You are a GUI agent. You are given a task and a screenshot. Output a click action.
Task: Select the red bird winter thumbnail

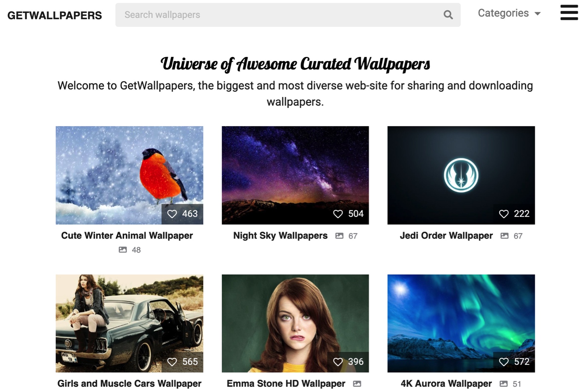(x=129, y=169)
